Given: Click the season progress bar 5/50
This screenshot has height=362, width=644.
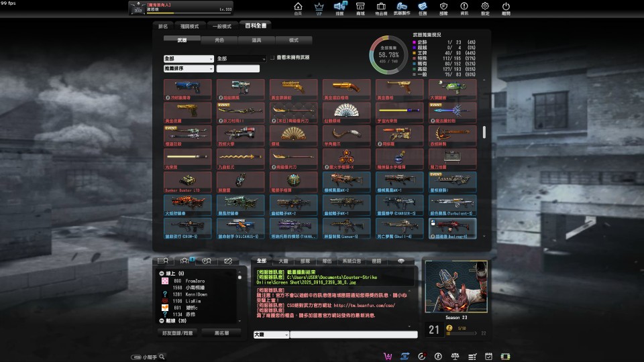Looking at the screenshot, I should [462, 334].
